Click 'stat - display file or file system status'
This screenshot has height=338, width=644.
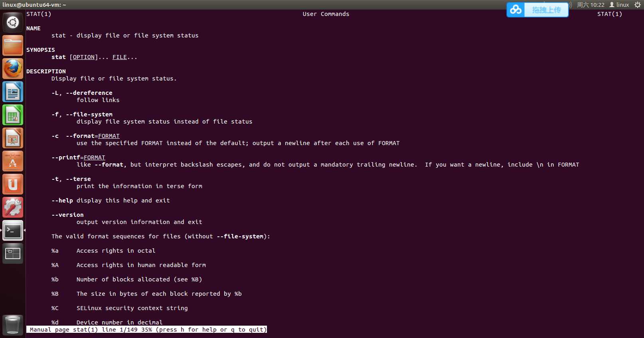(x=125, y=35)
